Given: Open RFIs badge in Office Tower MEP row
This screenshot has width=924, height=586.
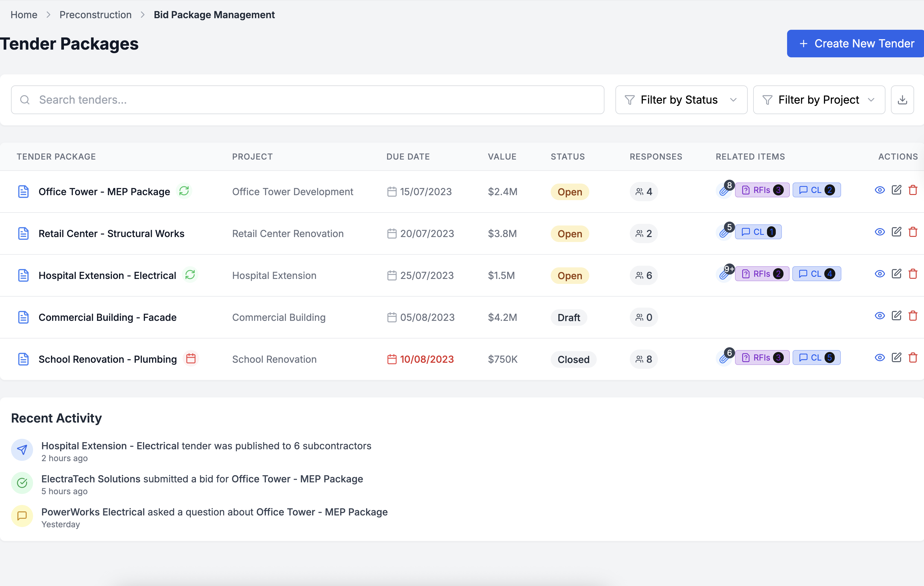Looking at the screenshot, I should 762,190.
